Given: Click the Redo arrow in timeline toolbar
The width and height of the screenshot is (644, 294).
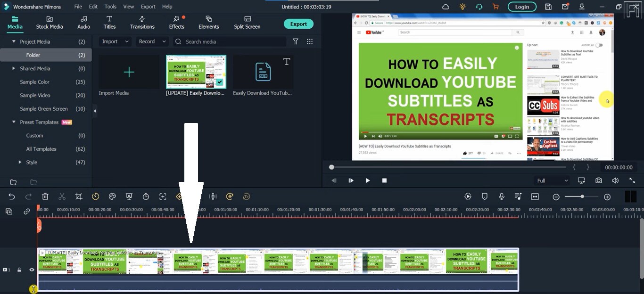Looking at the screenshot, I should (x=28, y=196).
